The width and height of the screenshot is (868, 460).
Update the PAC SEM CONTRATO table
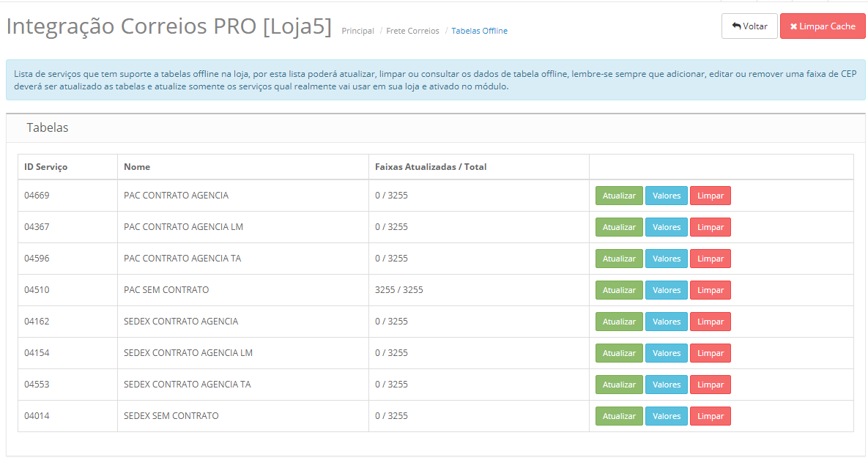click(x=619, y=290)
